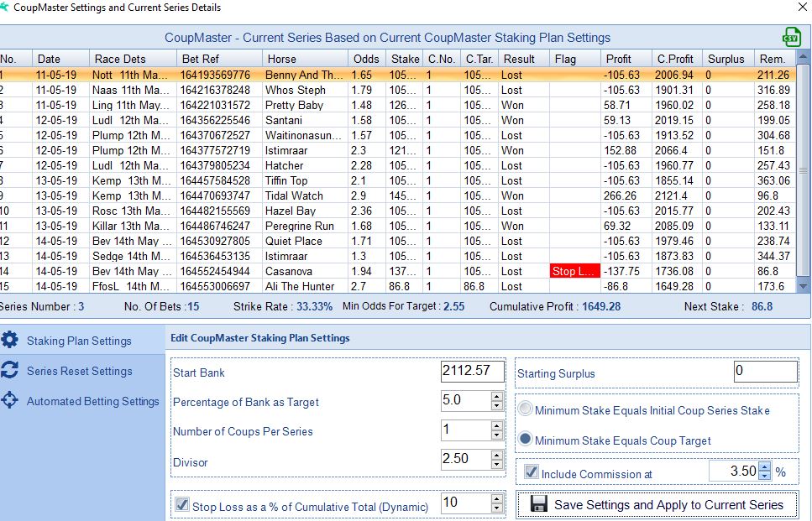
Task: Click the Staking Plan Settings gear icon
Action: (10, 340)
